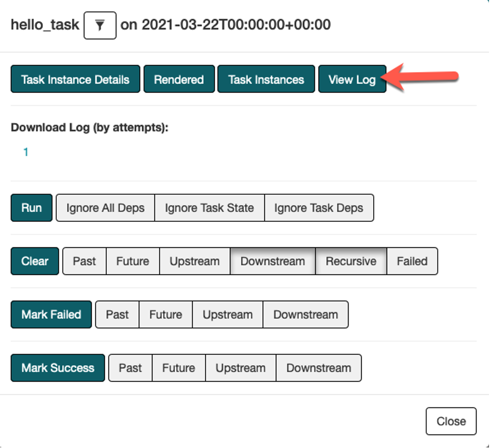Toggle Past in the Clear row
490x448 pixels.
(84, 261)
